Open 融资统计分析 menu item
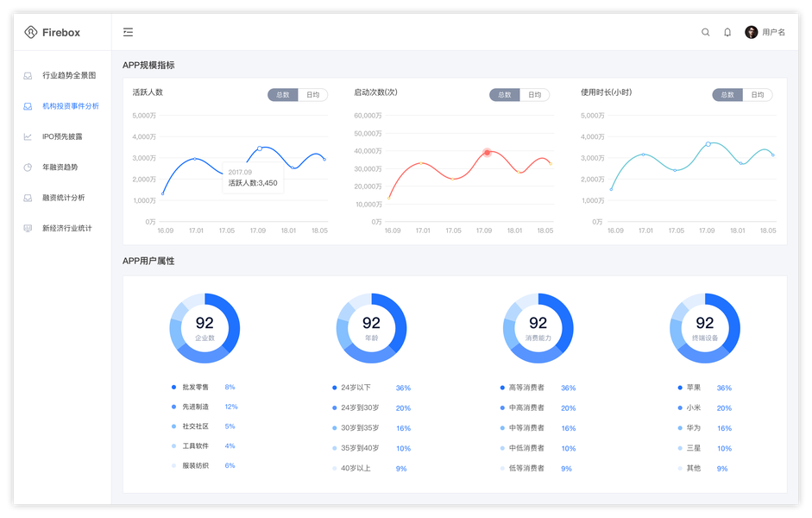Viewport: 812px width, 518px height. [x=63, y=198]
